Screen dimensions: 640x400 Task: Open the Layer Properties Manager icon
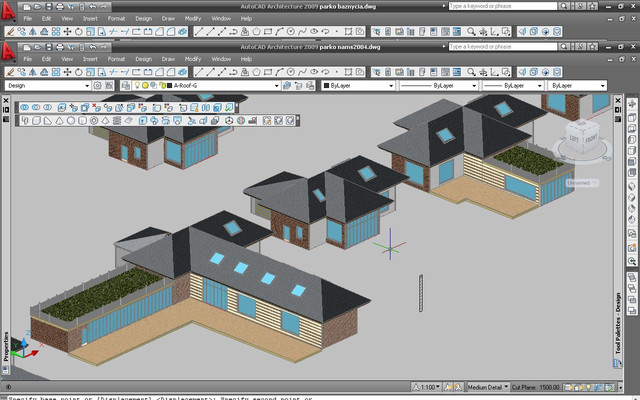tap(127, 86)
